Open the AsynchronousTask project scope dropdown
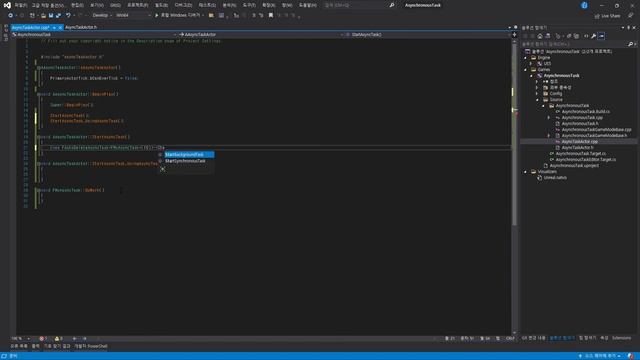This screenshot has width=640, height=360. [94, 35]
